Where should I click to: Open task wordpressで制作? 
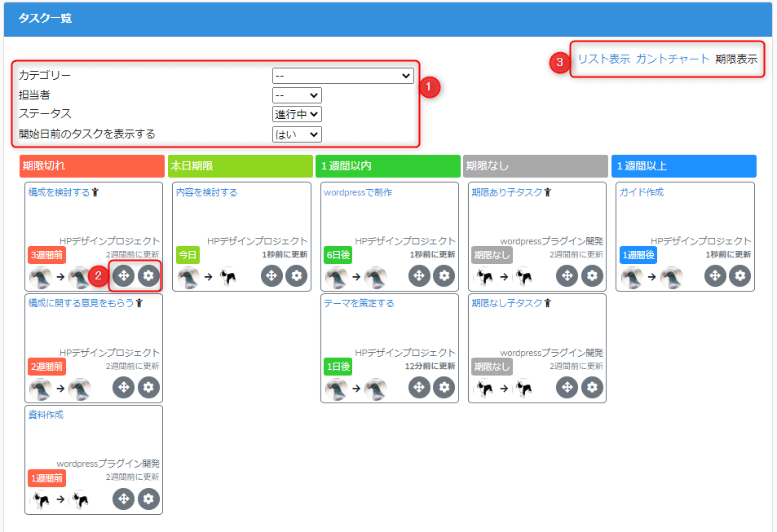click(x=358, y=192)
